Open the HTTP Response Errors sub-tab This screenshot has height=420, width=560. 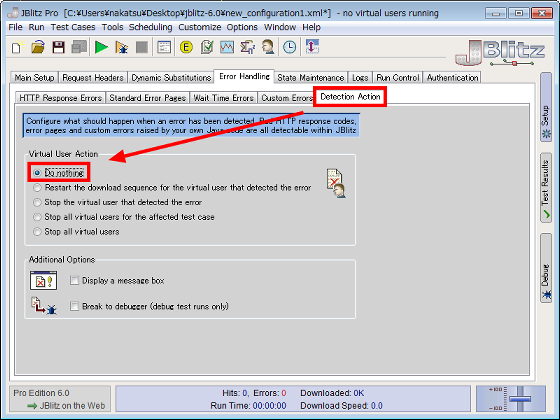[x=60, y=98]
